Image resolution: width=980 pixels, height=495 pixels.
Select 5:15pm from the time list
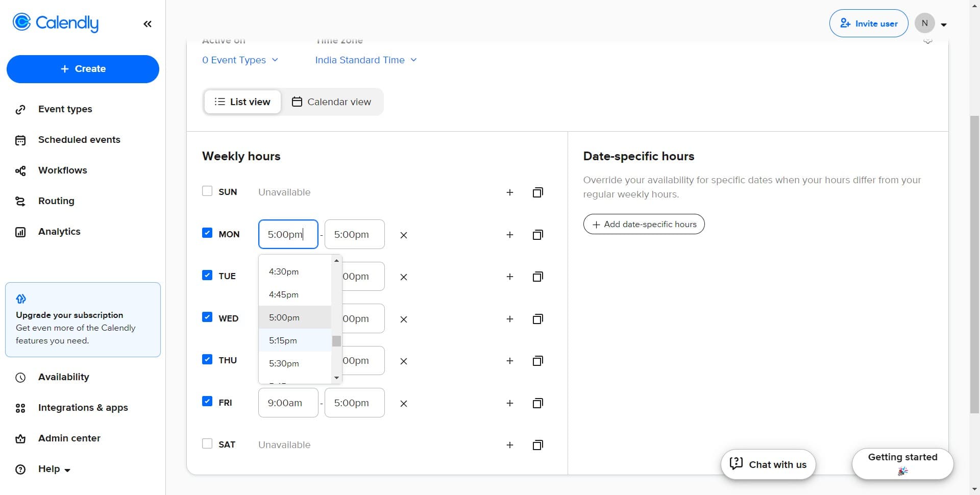pos(283,340)
